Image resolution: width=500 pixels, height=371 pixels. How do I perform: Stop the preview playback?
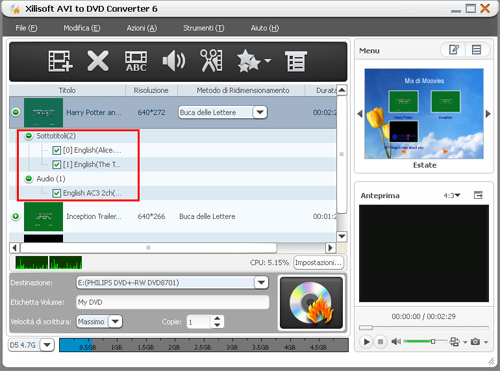tap(380, 342)
